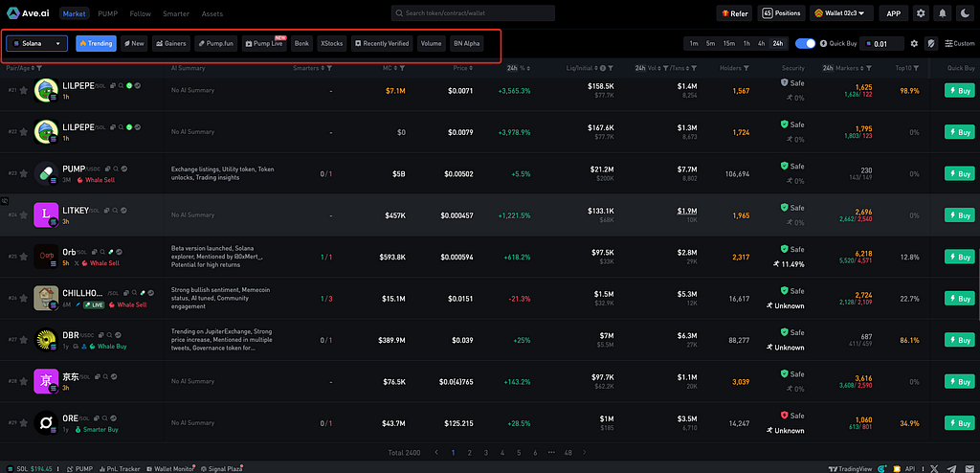Open quick buy settings gear icon
The width and height of the screenshot is (980, 473).
click(914, 44)
